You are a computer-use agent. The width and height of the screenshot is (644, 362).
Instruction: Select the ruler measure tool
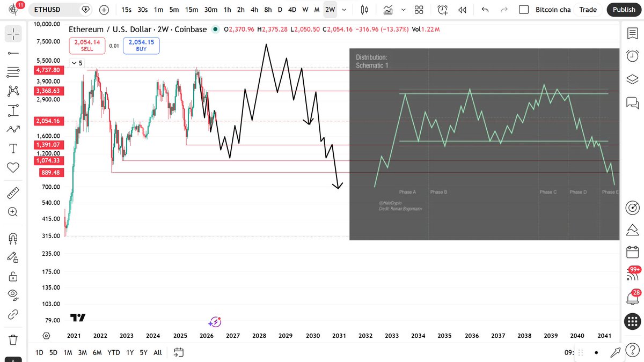click(13, 193)
